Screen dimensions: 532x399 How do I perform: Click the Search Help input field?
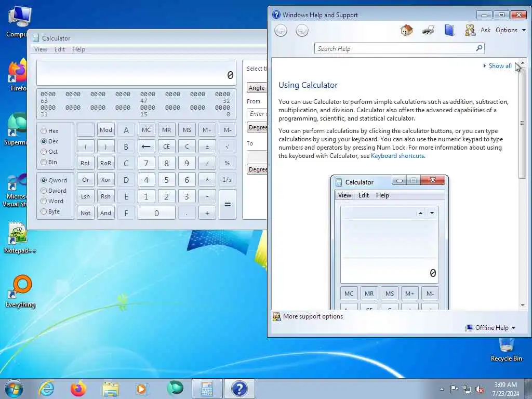click(395, 48)
